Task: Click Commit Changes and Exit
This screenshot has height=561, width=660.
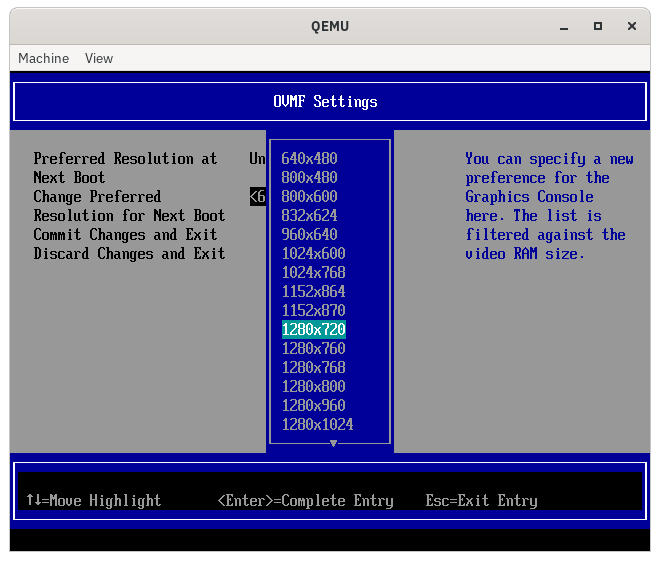Action: coord(125,234)
